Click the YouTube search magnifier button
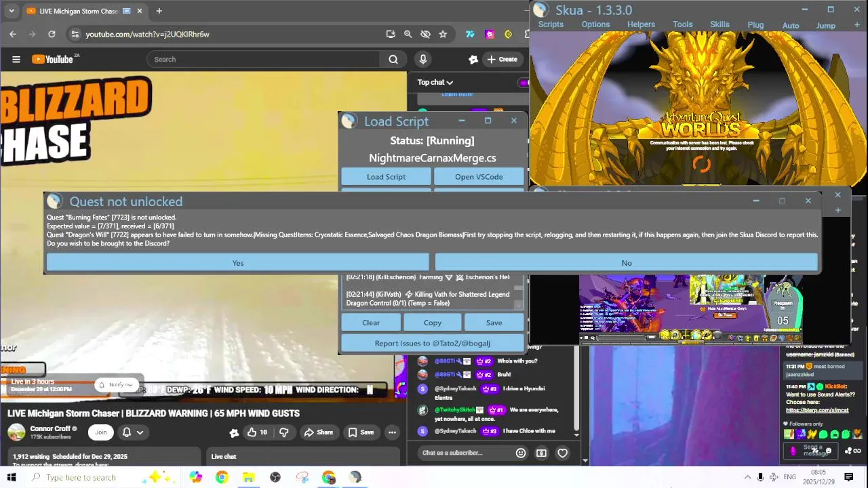The height and width of the screenshot is (488, 868). 393,59
